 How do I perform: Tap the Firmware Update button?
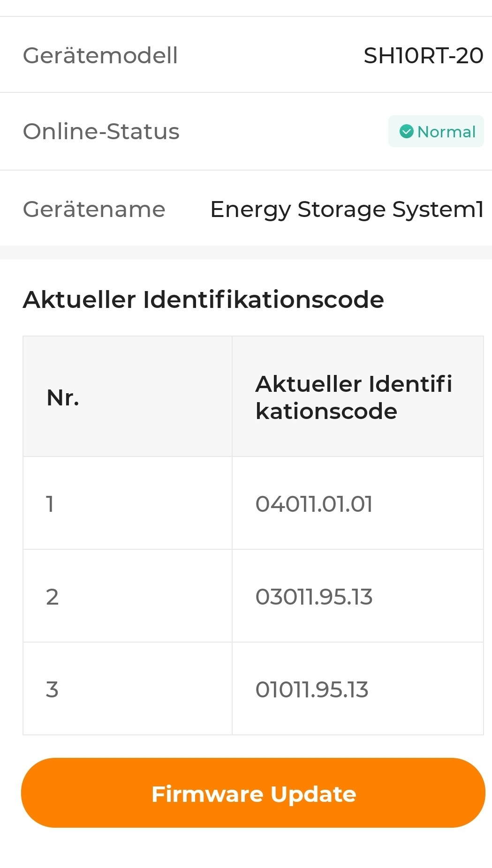click(253, 793)
